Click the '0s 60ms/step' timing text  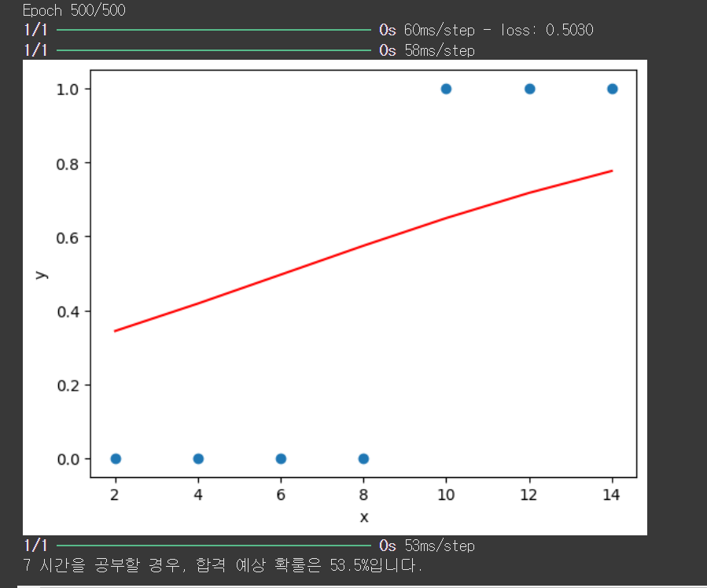427,30
